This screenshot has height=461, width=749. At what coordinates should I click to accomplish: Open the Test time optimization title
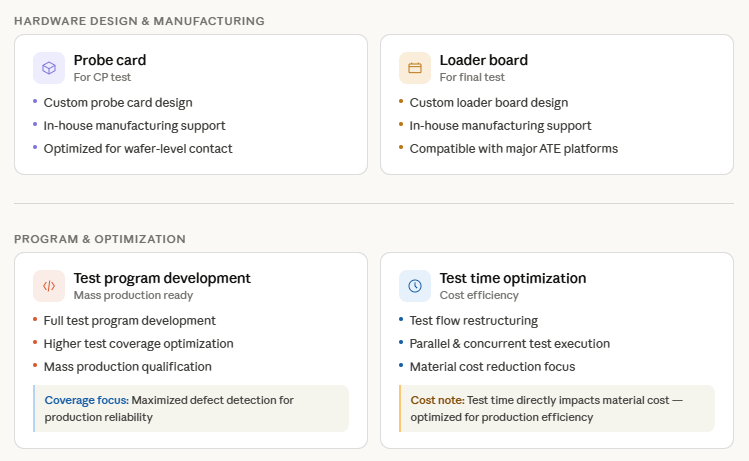coord(512,278)
